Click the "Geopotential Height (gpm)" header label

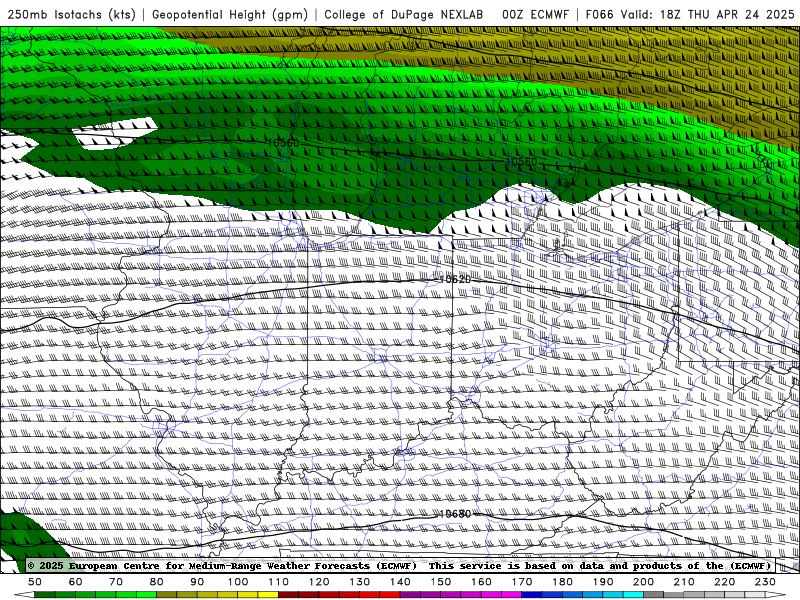click(230, 14)
